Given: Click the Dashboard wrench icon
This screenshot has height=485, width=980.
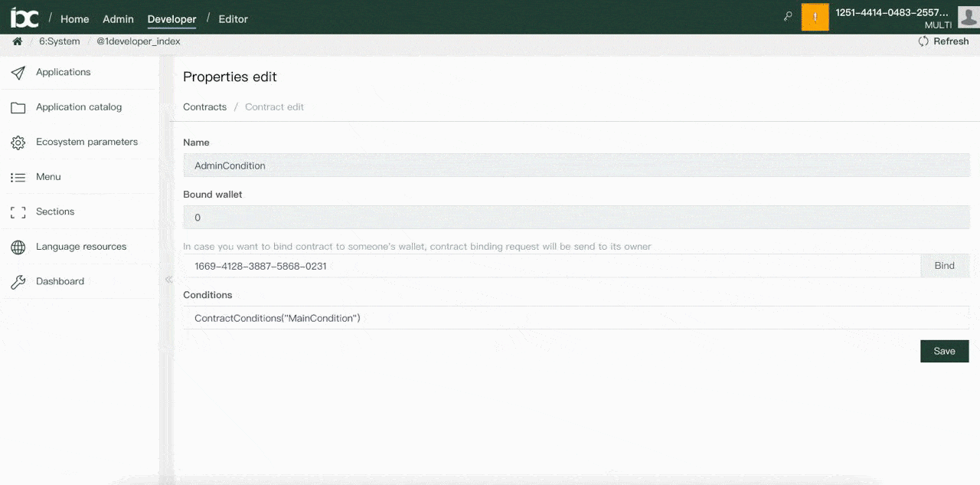Looking at the screenshot, I should (x=18, y=282).
